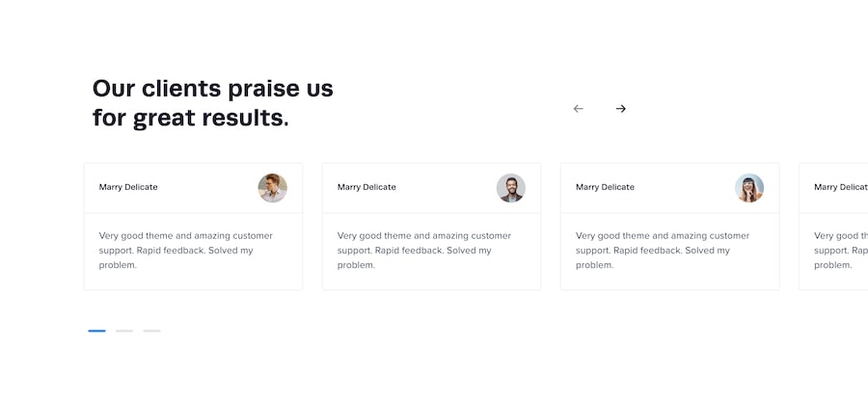Click the word 'problem.' in the first card
The height and width of the screenshot is (403, 868).
click(118, 265)
